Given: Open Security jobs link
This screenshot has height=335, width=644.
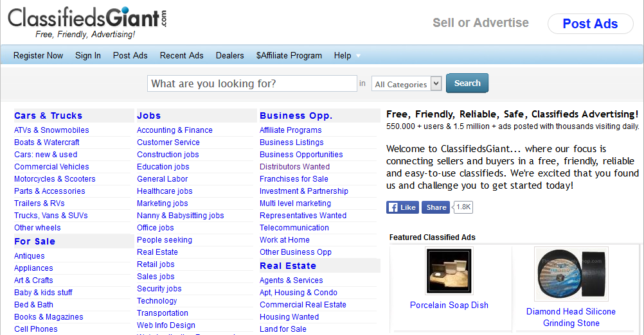Looking at the screenshot, I should 159,289.
